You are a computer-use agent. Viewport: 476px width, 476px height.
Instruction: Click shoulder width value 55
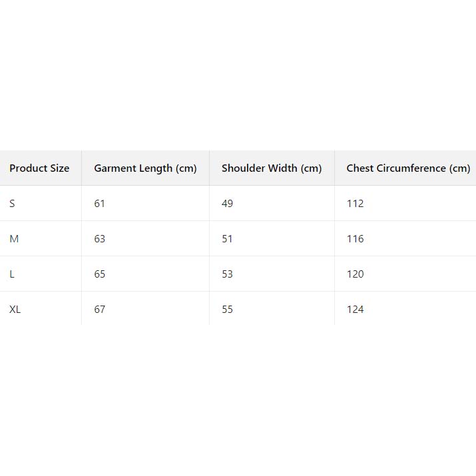click(228, 310)
